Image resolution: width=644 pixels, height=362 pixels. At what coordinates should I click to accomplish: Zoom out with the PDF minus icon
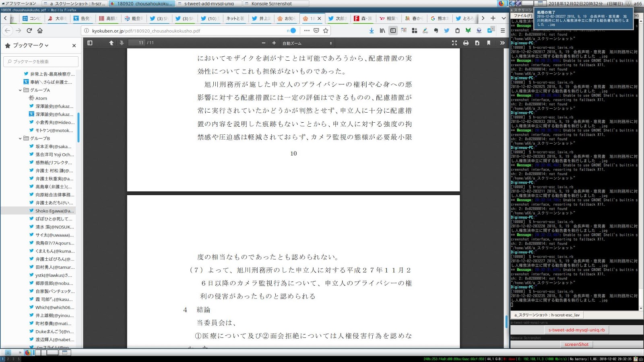(x=264, y=43)
